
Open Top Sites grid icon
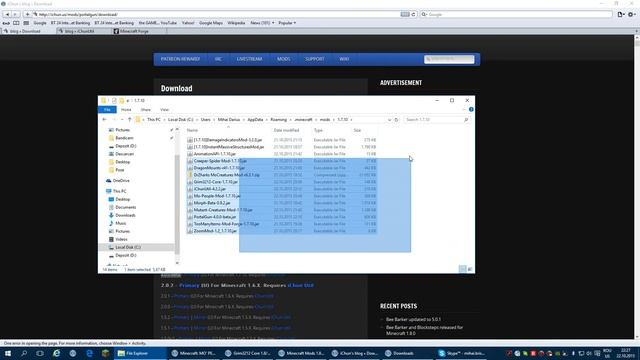[x=26, y=23]
